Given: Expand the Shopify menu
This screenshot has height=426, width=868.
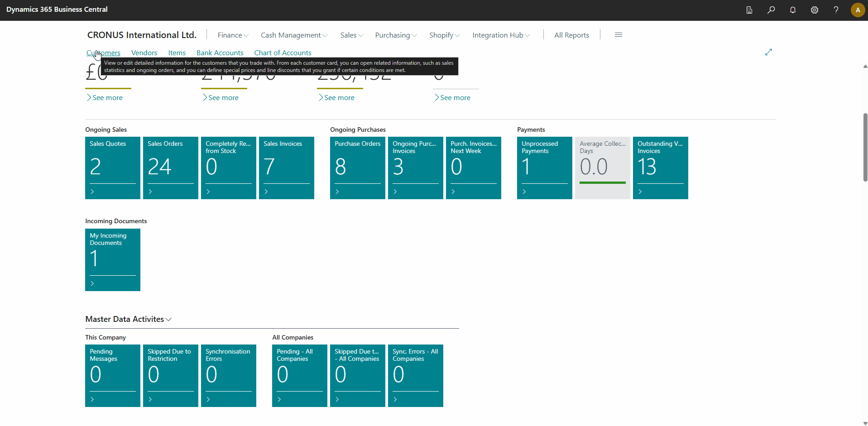Looking at the screenshot, I should click(444, 35).
